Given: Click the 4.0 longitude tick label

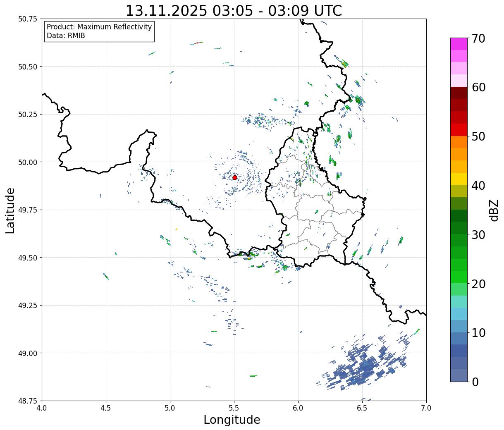Looking at the screenshot, I should click(42, 408).
